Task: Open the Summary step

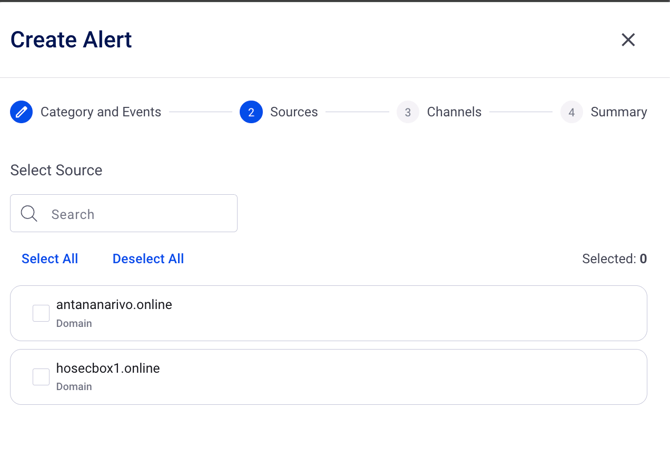Action: click(x=618, y=112)
